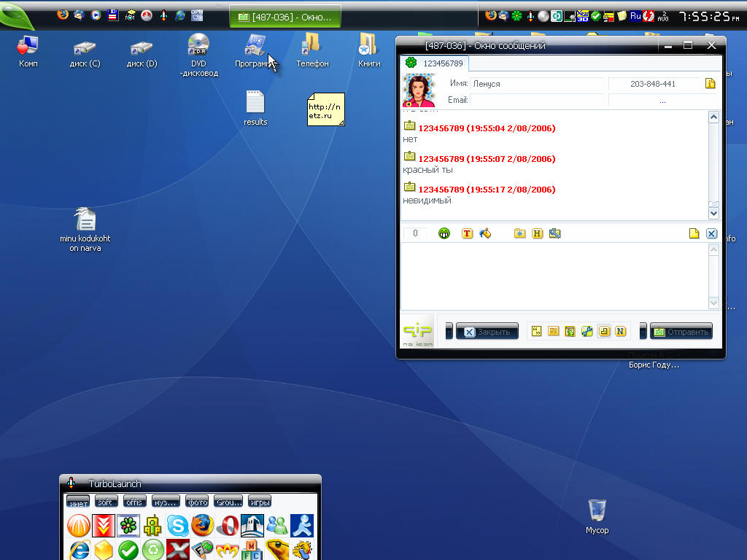The height and width of the screenshot is (560, 747).
Task: Click the H history icon in message toolbar
Action: (538, 233)
